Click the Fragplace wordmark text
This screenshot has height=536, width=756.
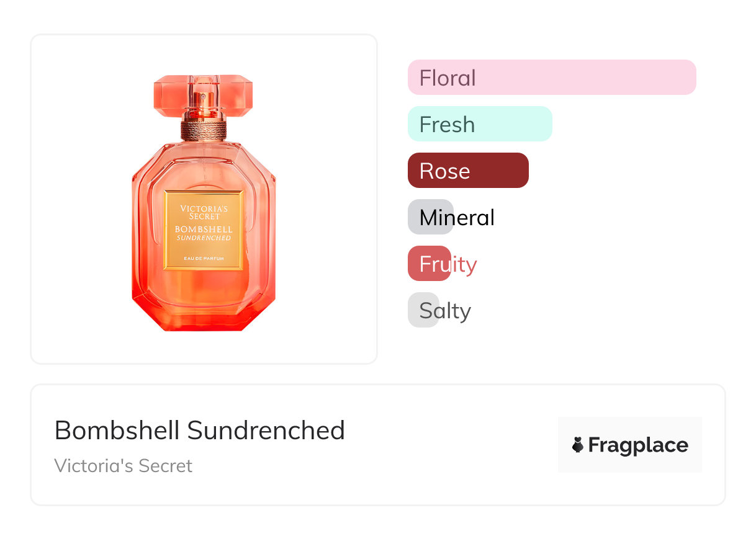coord(638,445)
